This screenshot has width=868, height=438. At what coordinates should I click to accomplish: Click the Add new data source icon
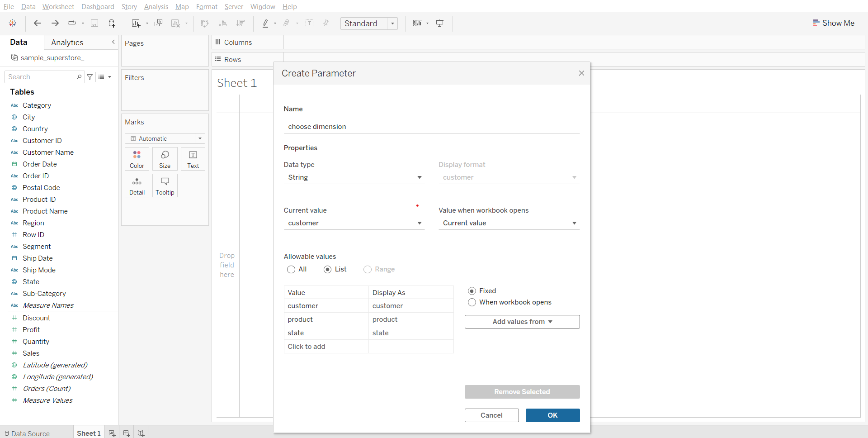tap(112, 23)
